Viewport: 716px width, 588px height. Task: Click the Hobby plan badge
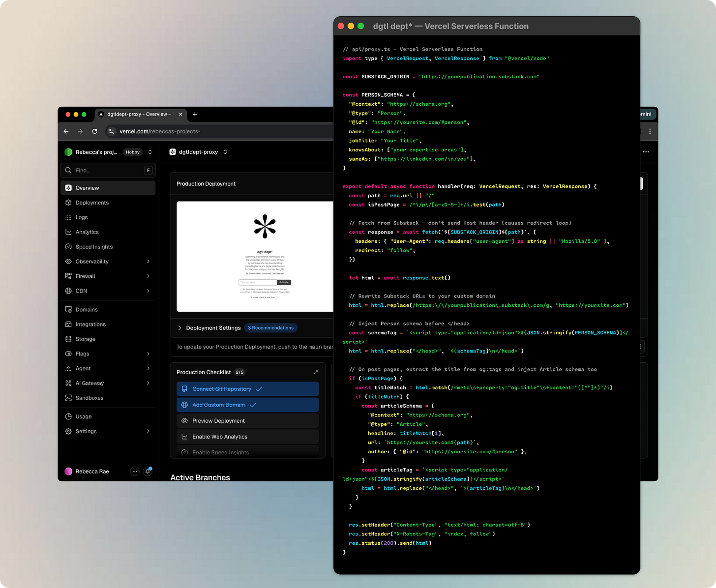click(133, 152)
